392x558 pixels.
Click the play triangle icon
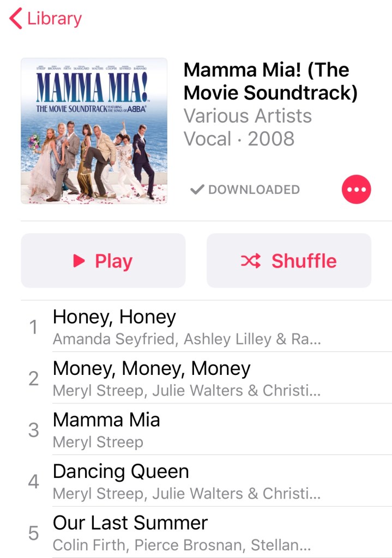(79, 260)
